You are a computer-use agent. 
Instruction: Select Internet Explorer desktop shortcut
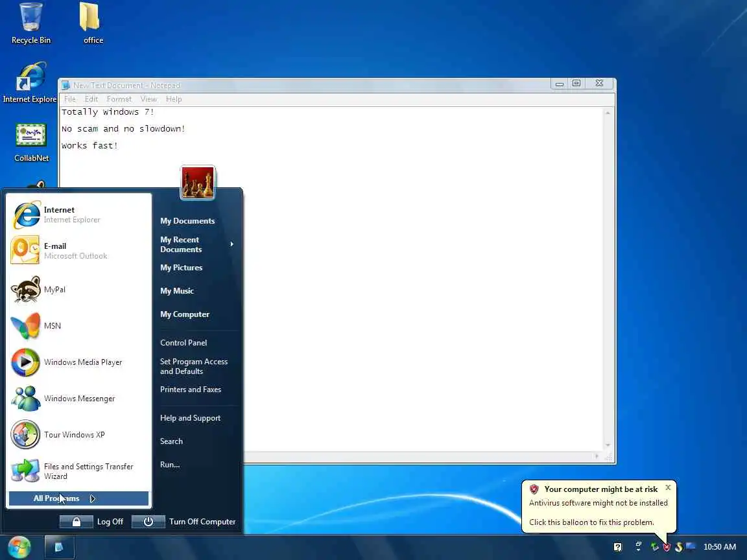tap(30, 83)
